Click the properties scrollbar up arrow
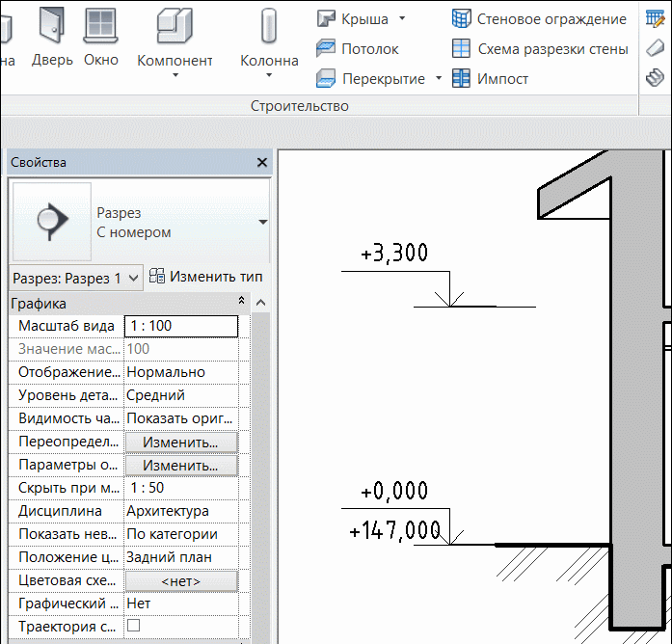Image resolution: width=672 pixels, height=644 pixels. coord(260,303)
